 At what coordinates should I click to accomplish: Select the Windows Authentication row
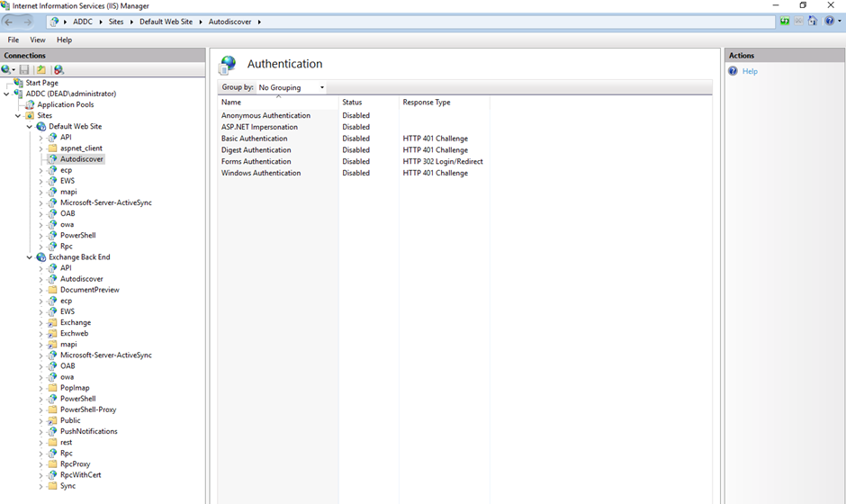tap(261, 173)
